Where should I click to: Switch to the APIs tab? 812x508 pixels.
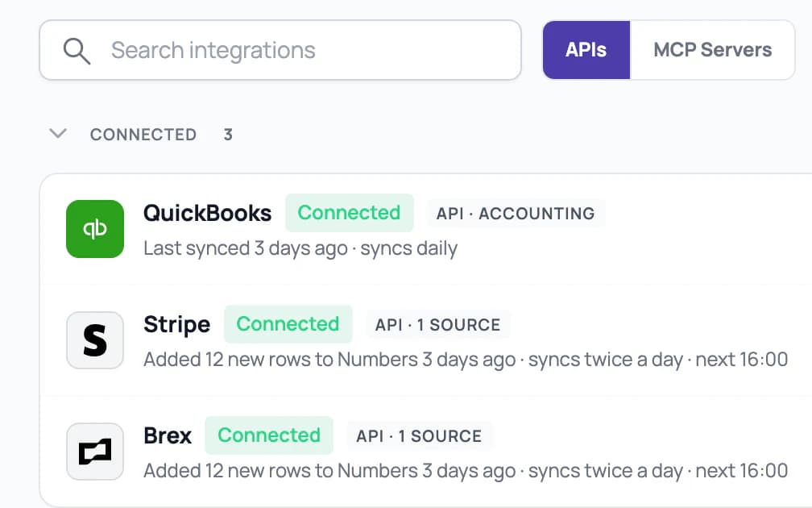tap(586, 50)
